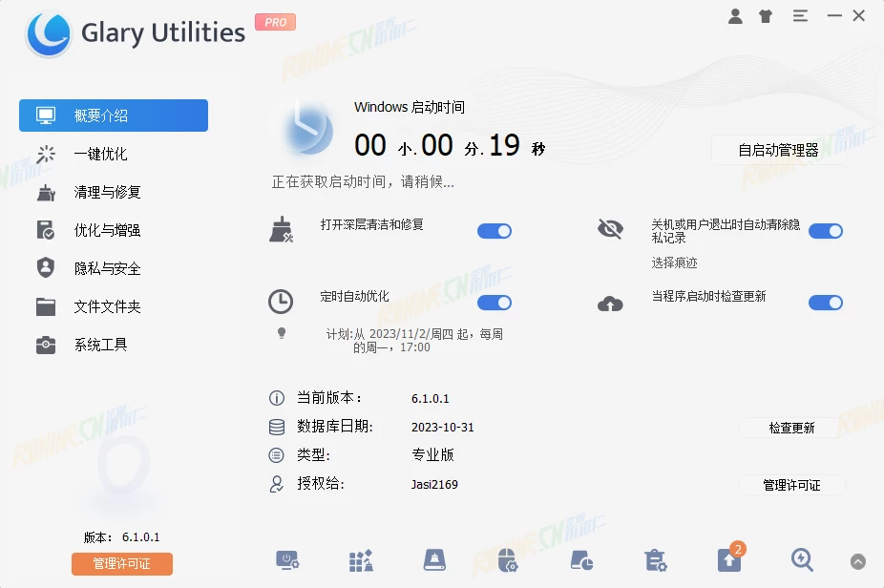Disable the deep clean and repair toggle
Viewport: 884px width, 588px height.
pos(495,231)
